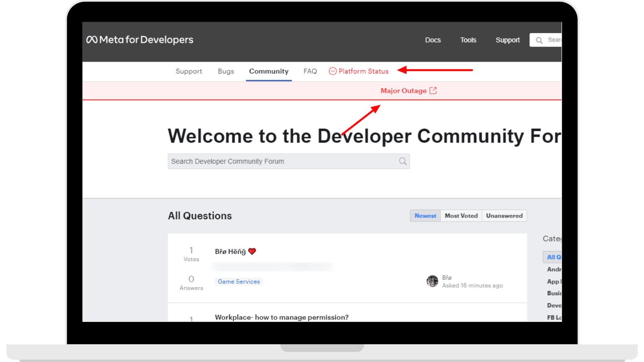Switch to the Bugs tab
This screenshot has height=362, width=644.
[225, 71]
